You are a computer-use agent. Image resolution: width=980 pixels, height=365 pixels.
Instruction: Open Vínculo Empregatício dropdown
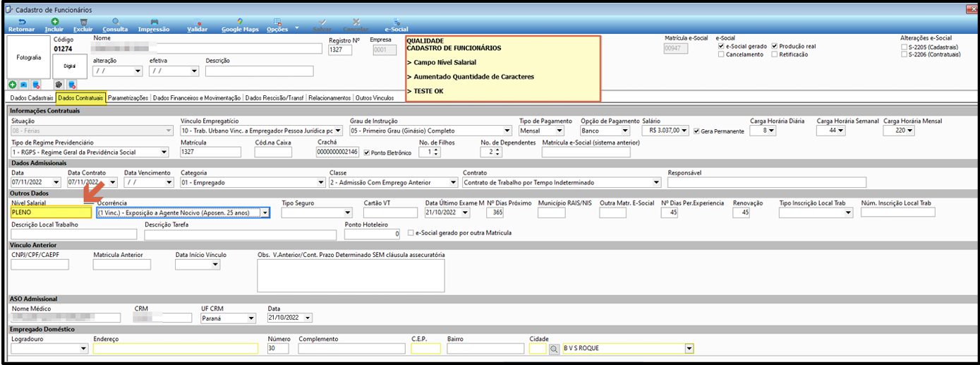pyautogui.click(x=337, y=131)
